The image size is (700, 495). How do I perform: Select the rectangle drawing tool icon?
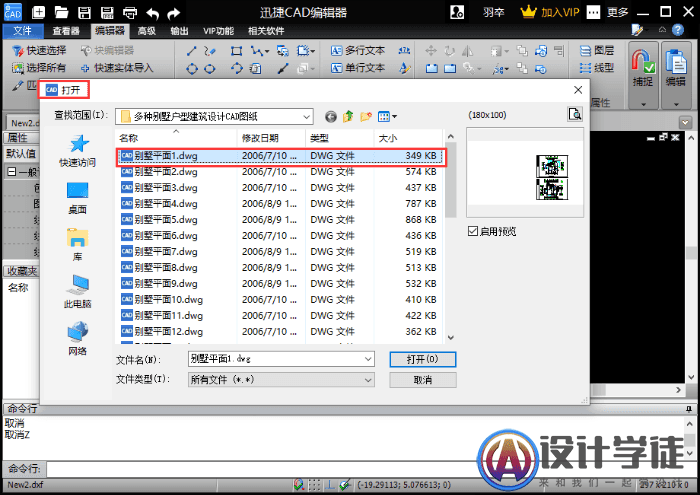[237, 51]
